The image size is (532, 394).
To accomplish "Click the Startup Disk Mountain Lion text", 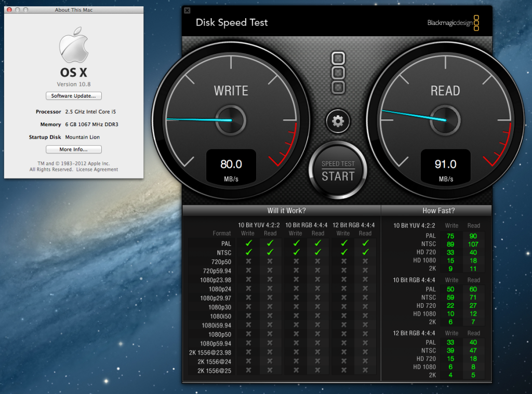I will click(x=64, y=137).
